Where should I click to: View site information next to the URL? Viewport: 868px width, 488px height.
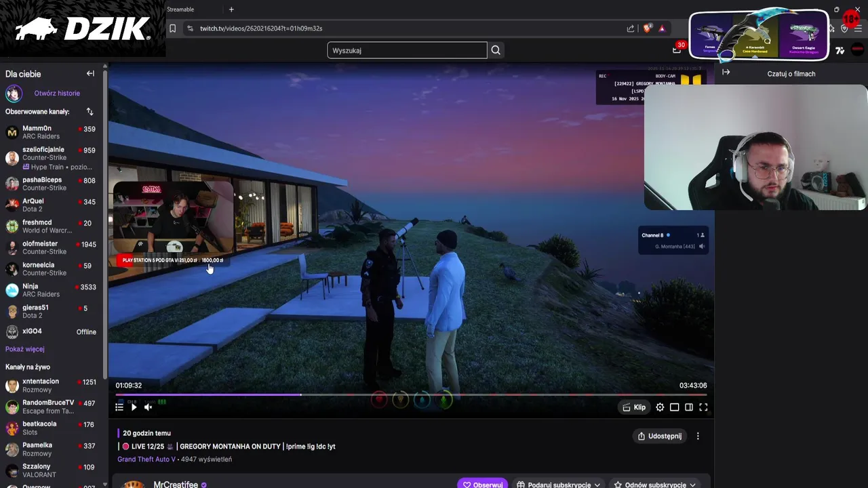click(x=190, y=28)
